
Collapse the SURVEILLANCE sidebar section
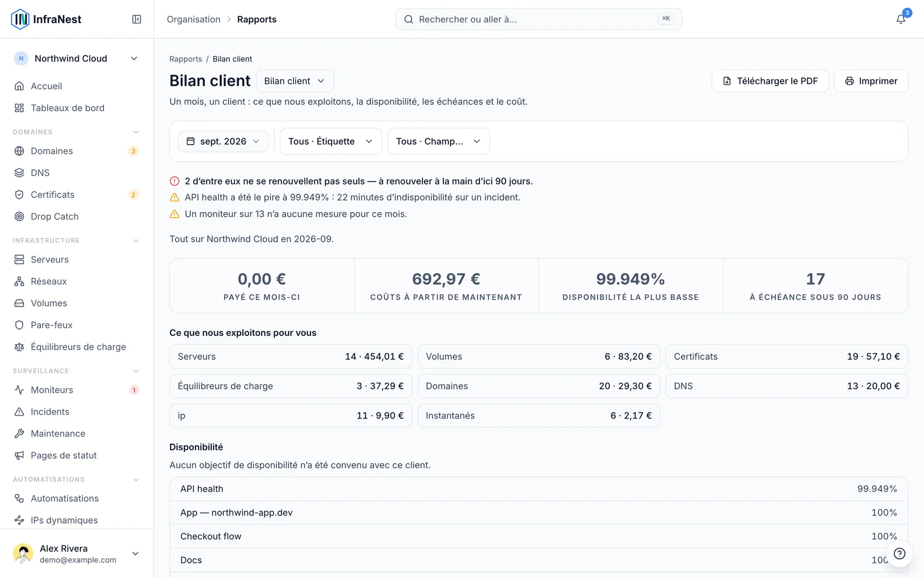pyautogui.click(x=136, y=371)
